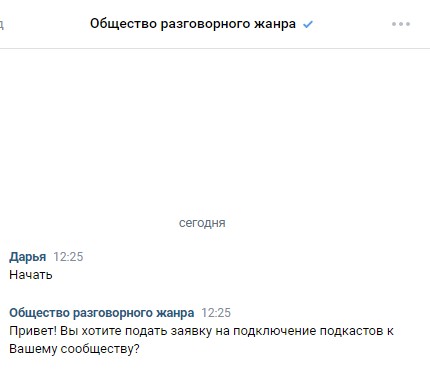The height and width of the screenshot is (386, 430).
Task: Open Дарья's profile from sender name
Action: pyautogui.click(x=28, y=257)
